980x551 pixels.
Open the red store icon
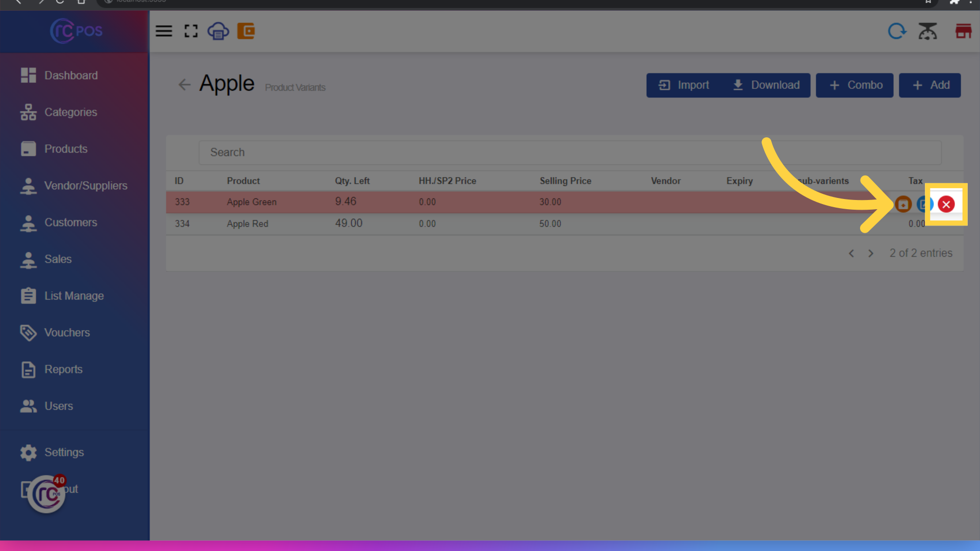(x=963, y=31)
